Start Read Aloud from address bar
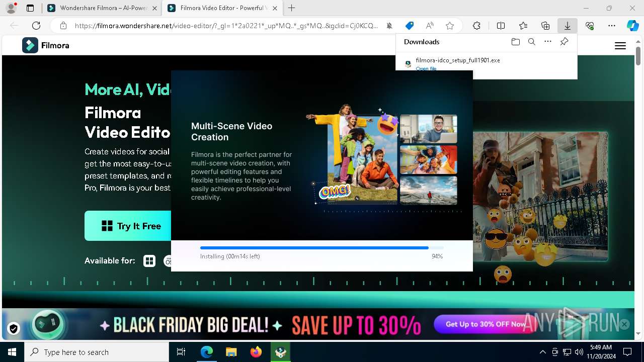The width and height of the screenshot is (644, 362). pyautogui.click(x=430, y=26)
